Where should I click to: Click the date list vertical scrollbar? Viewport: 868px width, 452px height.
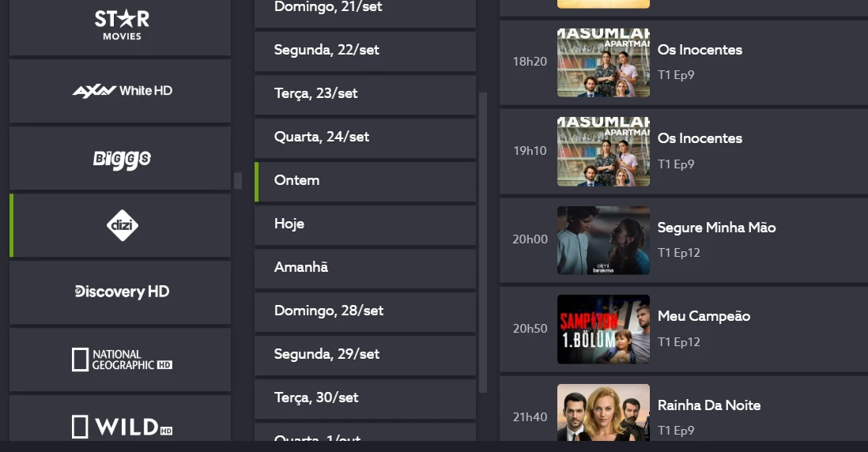click(x=483, y=243)
